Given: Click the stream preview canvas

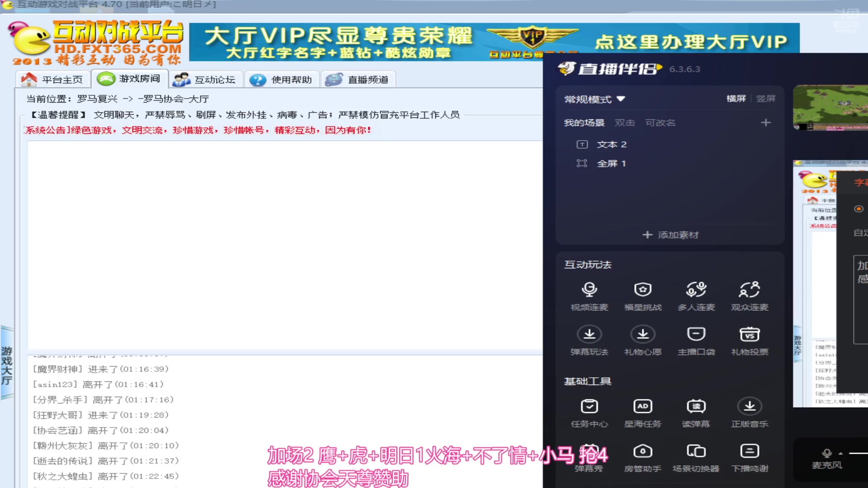Looking at the screenshot, I should [x=830, y=283].
